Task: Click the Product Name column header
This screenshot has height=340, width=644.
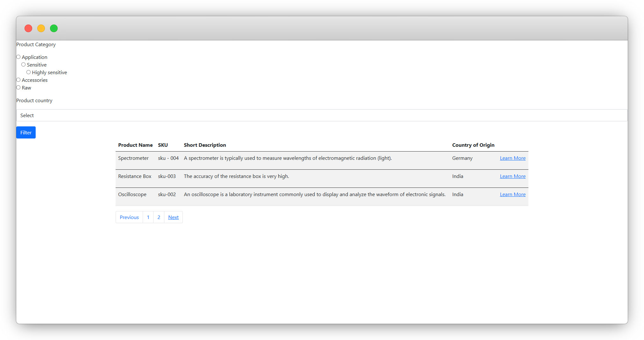Action: [x=135, y=145]
